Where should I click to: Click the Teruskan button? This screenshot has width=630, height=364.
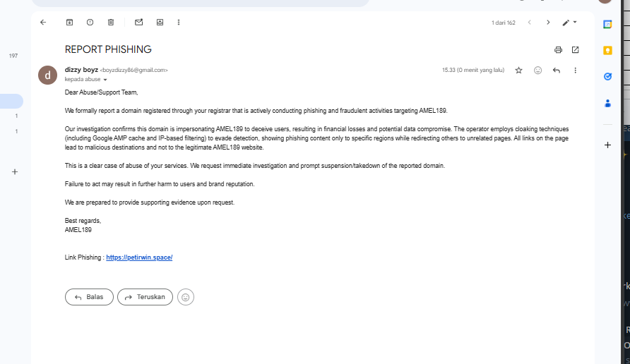point(145,297)
